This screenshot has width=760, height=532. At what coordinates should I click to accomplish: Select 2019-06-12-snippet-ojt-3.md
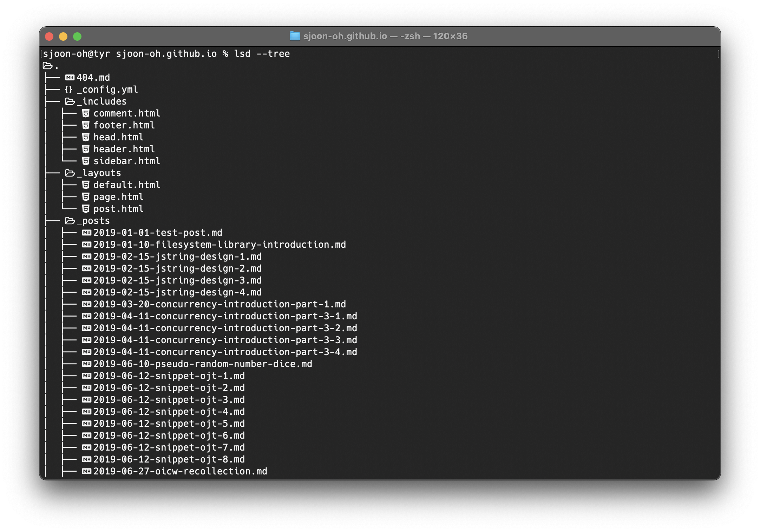pos(169,400)
